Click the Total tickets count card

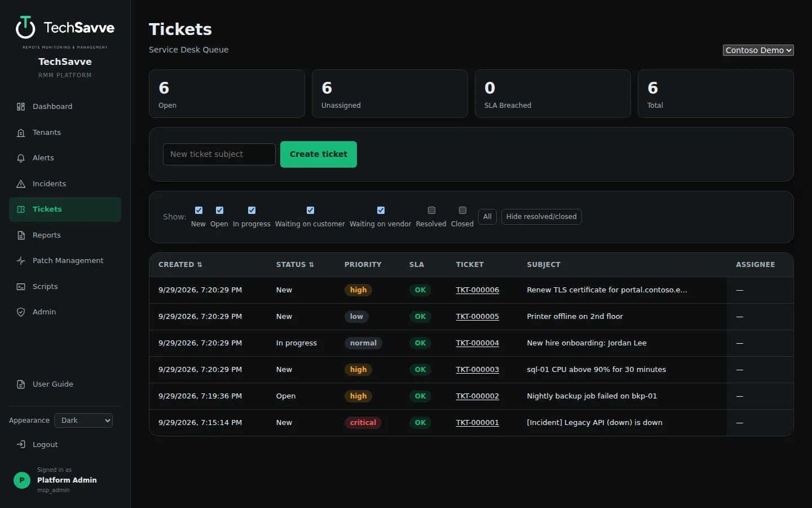click(716, 94)
